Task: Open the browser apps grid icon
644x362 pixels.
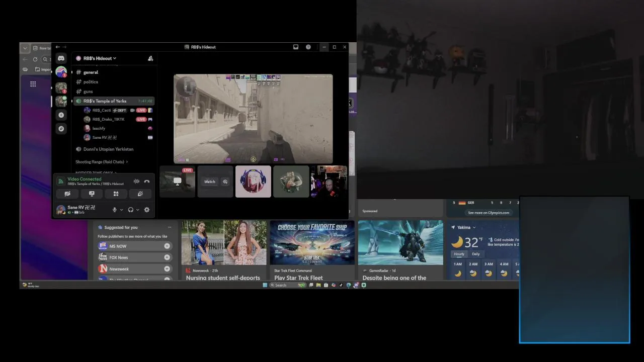Action: click(33, 84)
